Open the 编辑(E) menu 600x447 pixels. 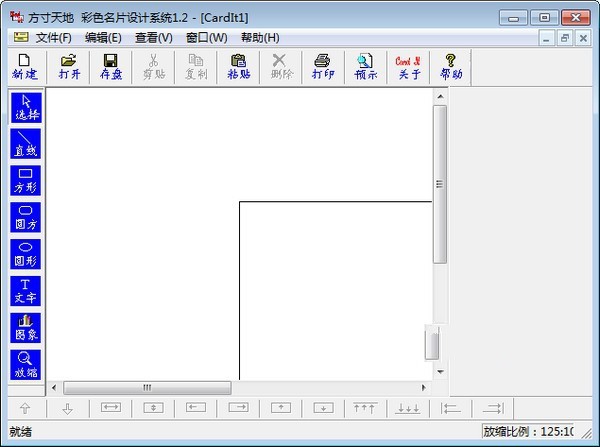point(103,38)
